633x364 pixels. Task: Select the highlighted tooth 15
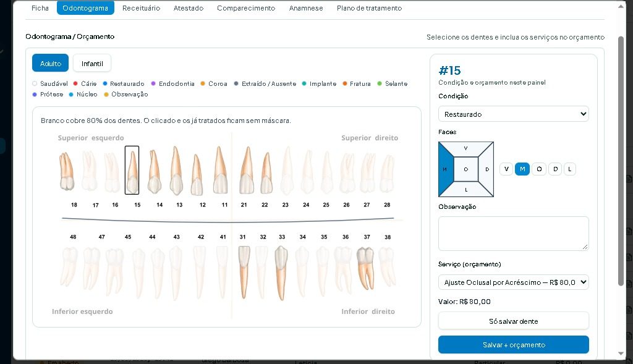132,171
